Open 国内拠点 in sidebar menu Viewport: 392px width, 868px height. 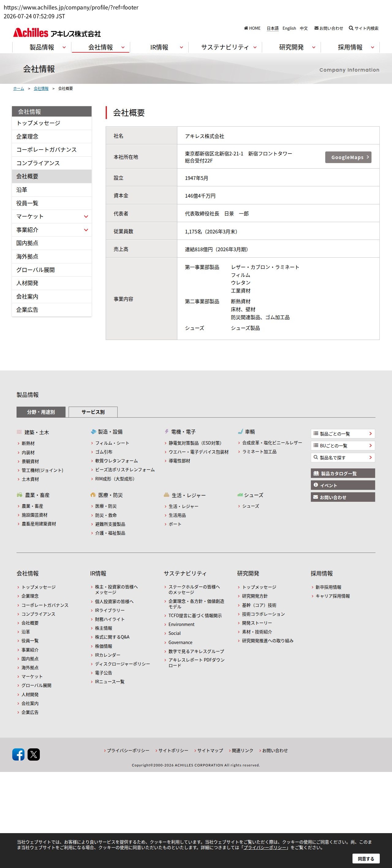click(x=52, y=243)
